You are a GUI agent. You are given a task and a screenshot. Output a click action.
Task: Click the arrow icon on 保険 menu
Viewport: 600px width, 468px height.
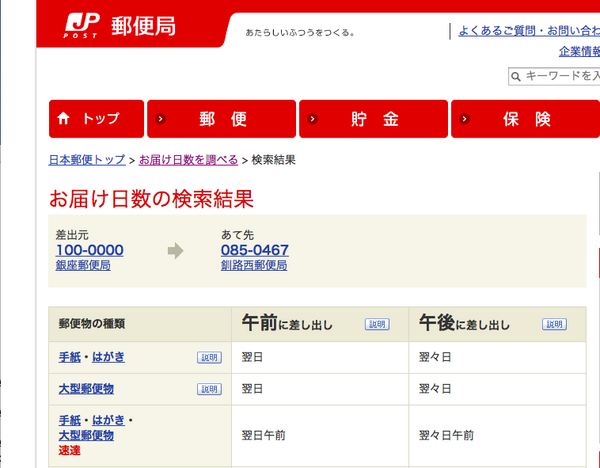[x=465, y=119]
